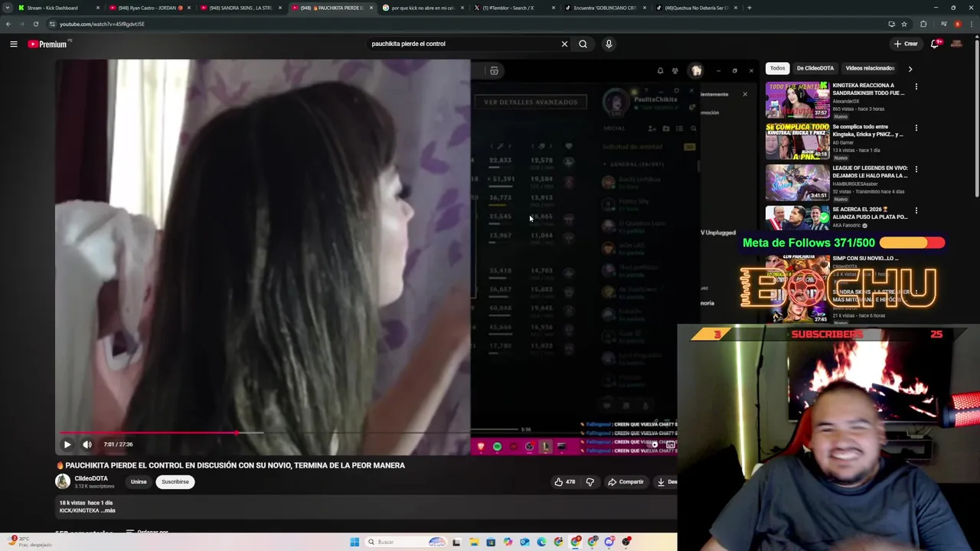Share the video via Compartir
This screenshot has width=980, height=551.
pyautogui.click(x=626, y=481)
